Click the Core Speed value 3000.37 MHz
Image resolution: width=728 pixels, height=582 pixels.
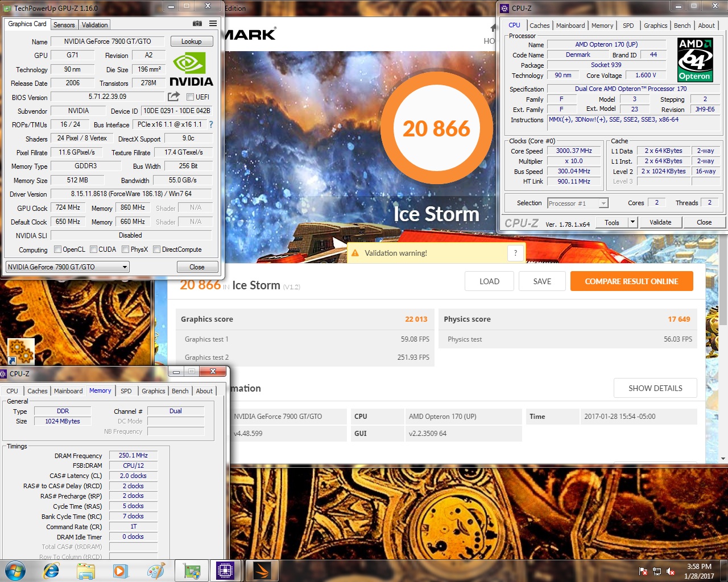coord(574,151)
